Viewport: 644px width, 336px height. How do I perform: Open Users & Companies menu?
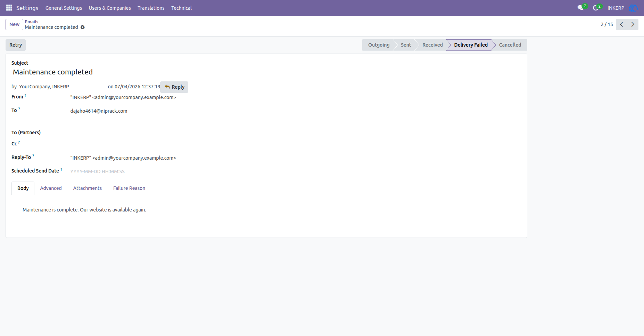[x=110, y=8]
